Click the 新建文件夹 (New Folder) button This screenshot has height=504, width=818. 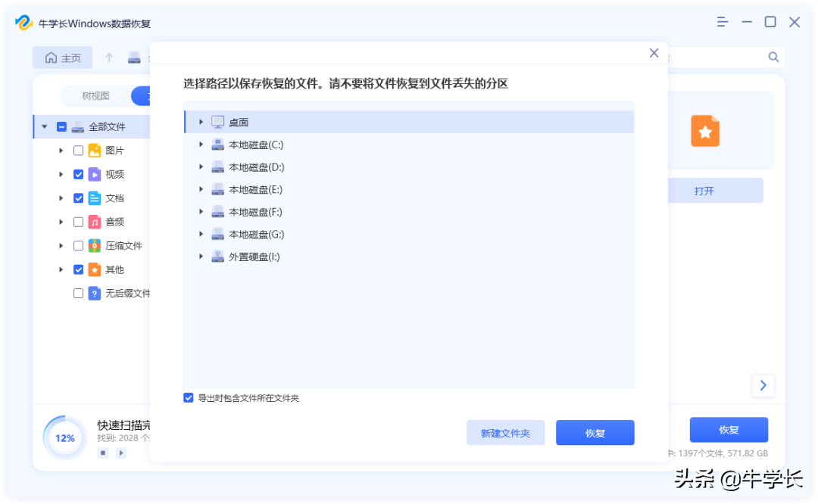[505, 432]
